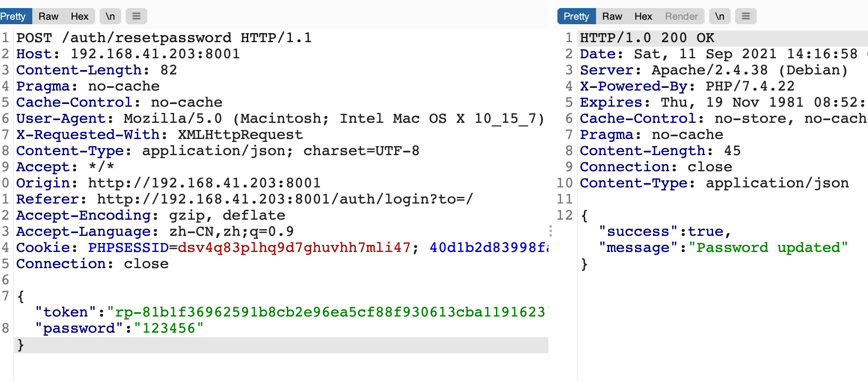The image size is (868, 382).
Task: Click the HTTP/1.0 200 OK status line
Action: [647, 38]
